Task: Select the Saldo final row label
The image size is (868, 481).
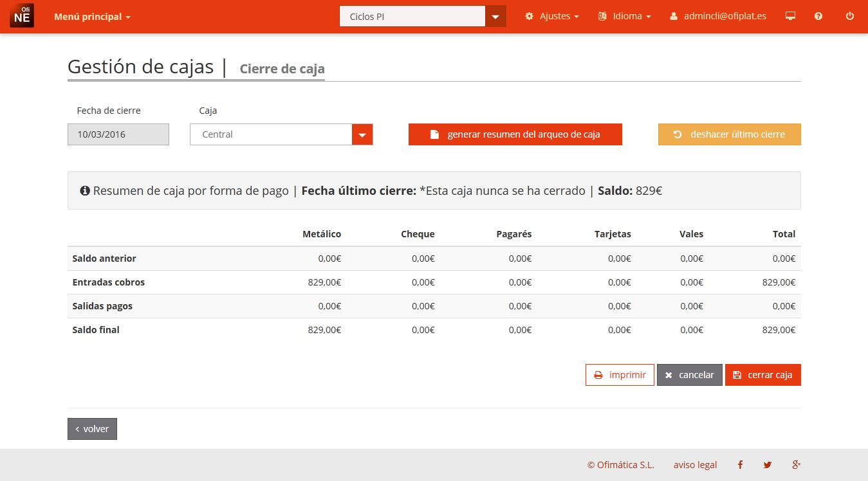Action: 96,330
